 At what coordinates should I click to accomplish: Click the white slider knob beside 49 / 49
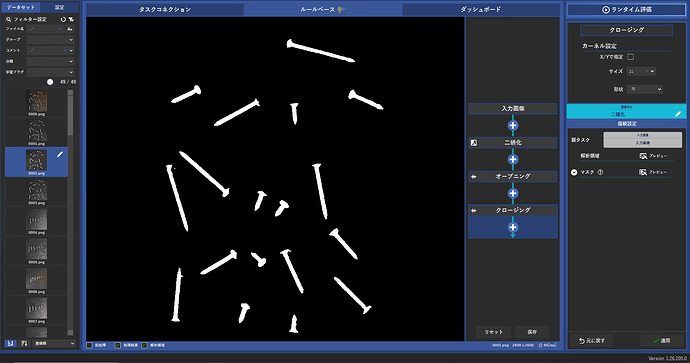click(x=50, y=82)
